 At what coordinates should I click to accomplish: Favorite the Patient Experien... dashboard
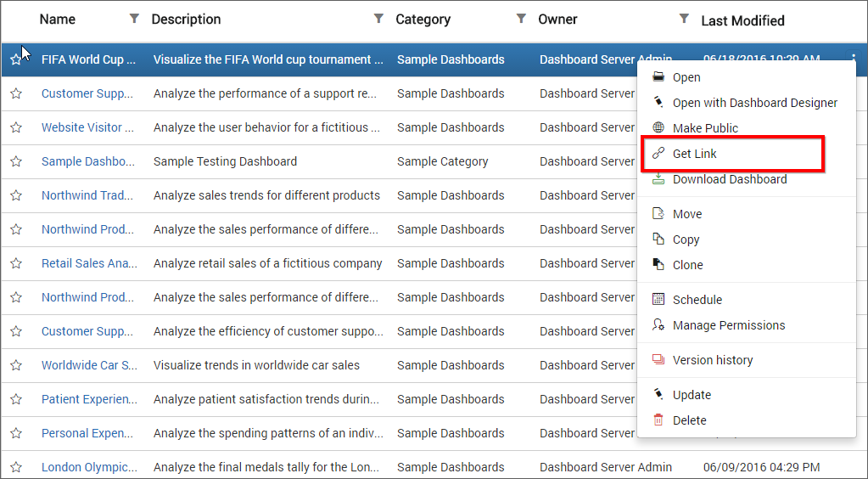[16, 399]
